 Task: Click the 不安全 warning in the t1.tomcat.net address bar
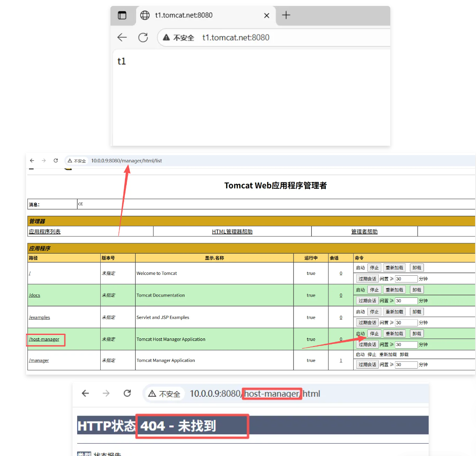tap(179, 38)
